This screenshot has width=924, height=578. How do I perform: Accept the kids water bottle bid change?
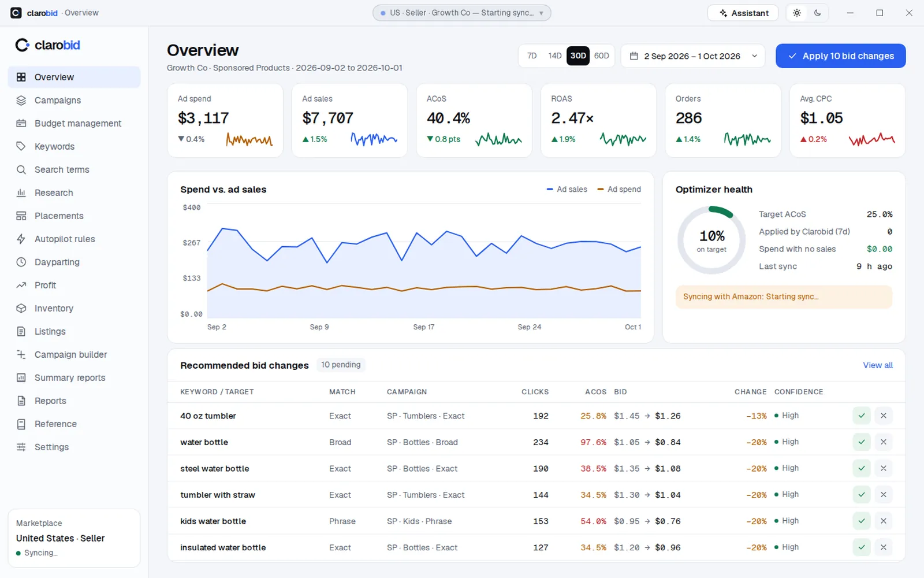tap(862, 521)
